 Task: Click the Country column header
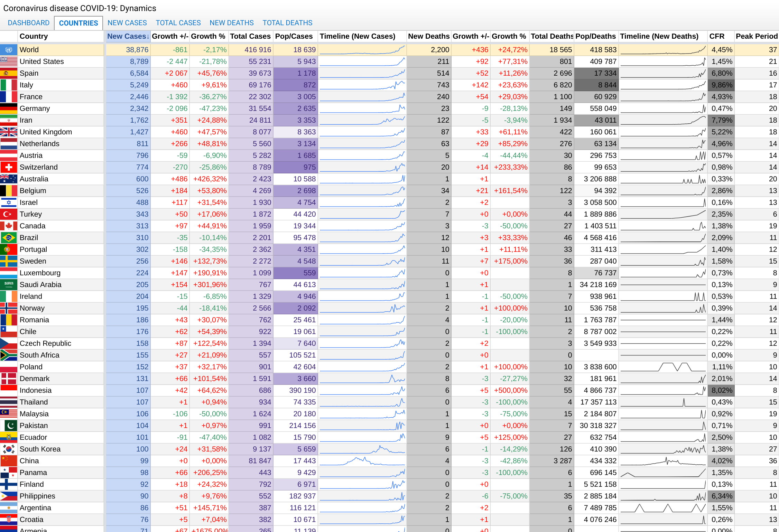coord(34,36)
